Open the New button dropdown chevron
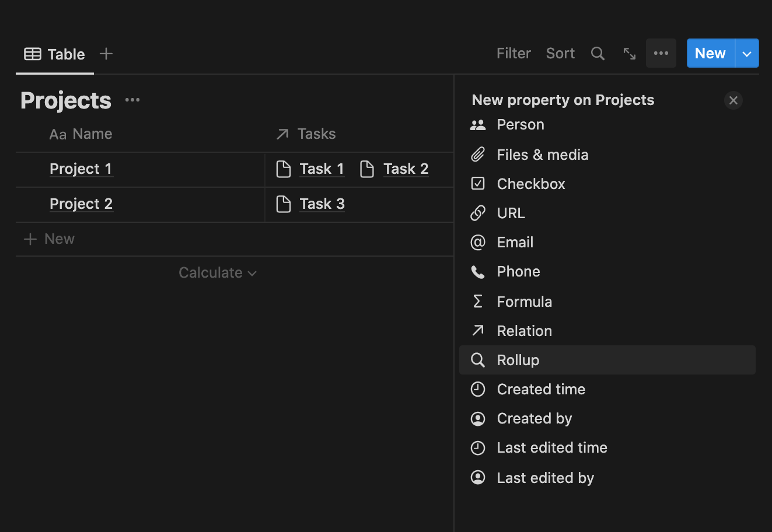Screen dimensions: 772x532 tap(747, 53)
